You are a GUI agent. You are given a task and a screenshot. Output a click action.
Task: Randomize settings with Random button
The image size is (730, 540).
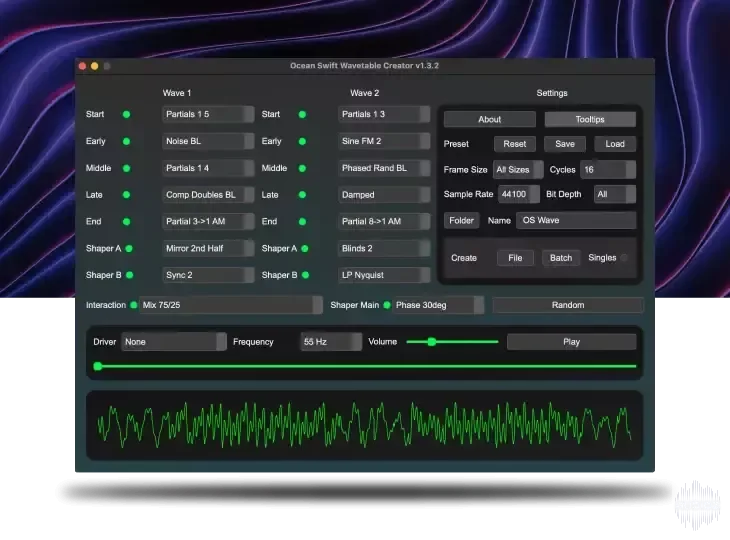[x=568, y=305]
